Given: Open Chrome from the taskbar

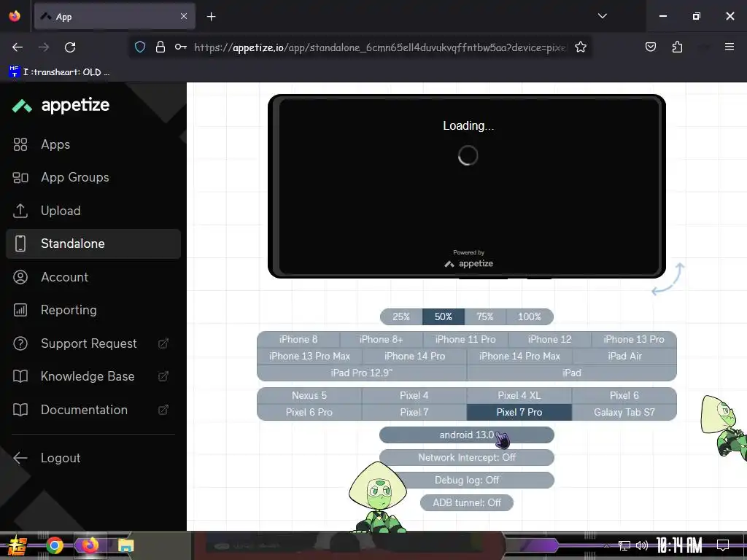Looking at the screenshot, I should 55,545.
